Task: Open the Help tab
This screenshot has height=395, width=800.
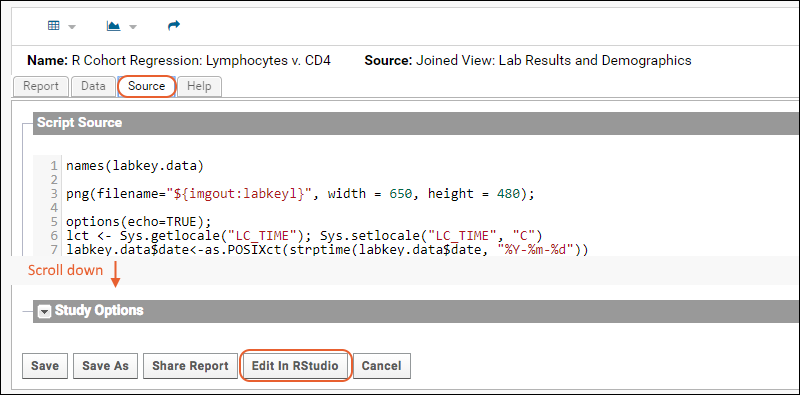Action: coord(199,86)
